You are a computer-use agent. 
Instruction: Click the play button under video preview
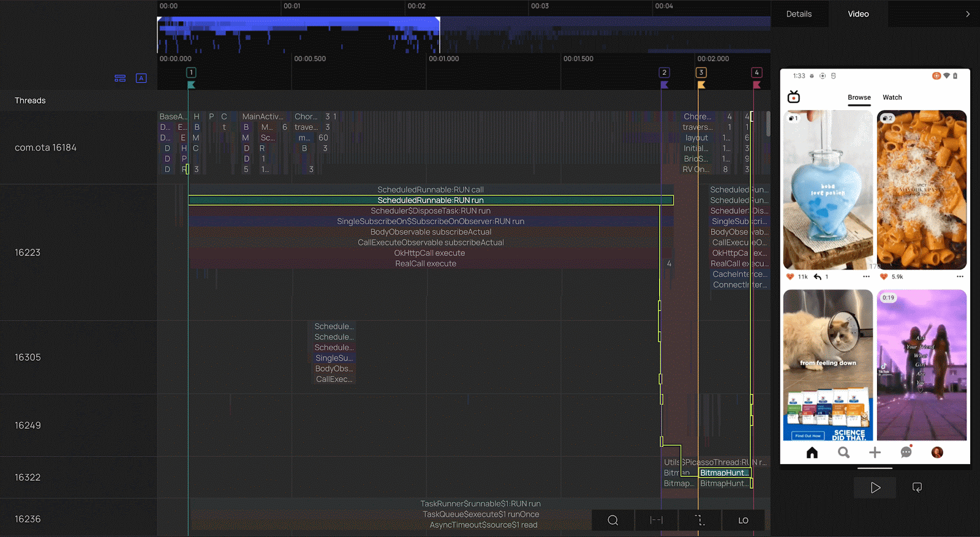(875, 487)
